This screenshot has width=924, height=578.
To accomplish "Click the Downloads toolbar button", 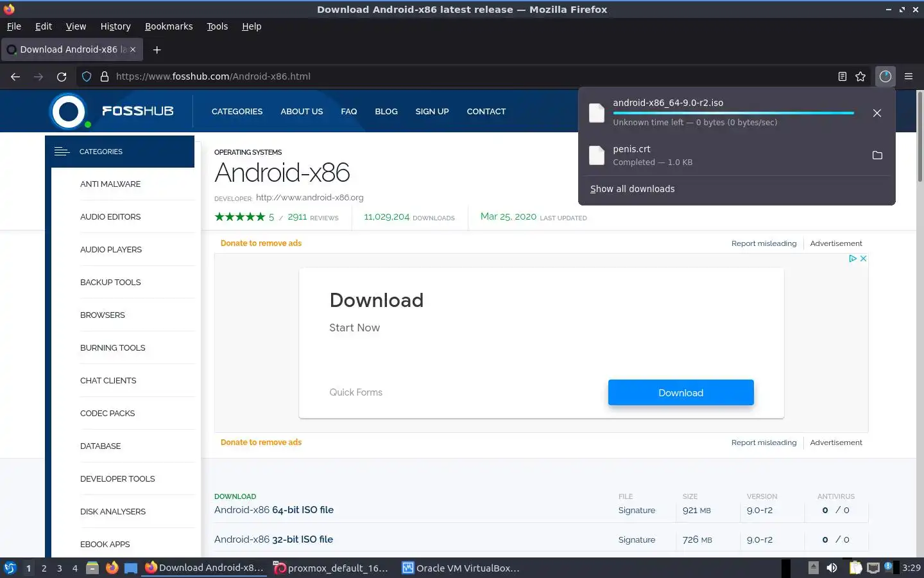I will pyautogui.click(x=886, y=76).
